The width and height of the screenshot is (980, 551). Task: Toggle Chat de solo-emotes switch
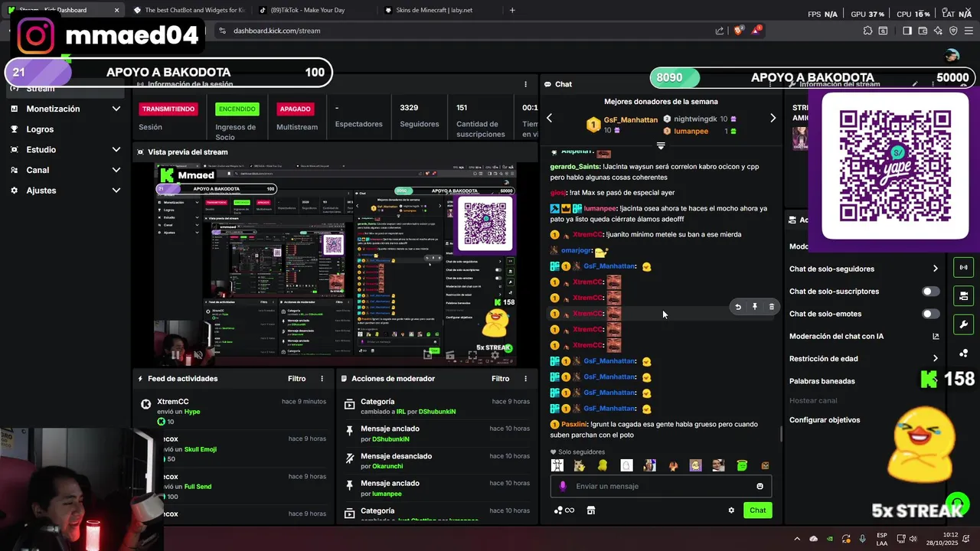pos(930,314)
